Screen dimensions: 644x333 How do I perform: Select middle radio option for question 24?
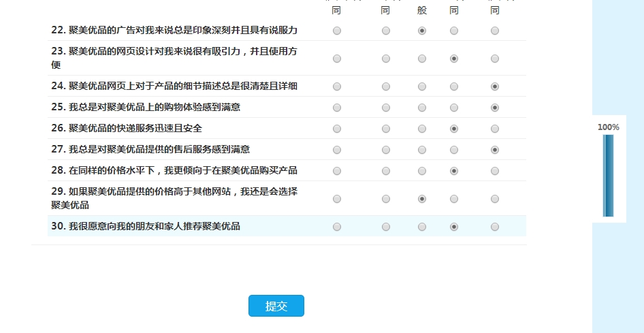pyautogui.click(x=422, y=86)
